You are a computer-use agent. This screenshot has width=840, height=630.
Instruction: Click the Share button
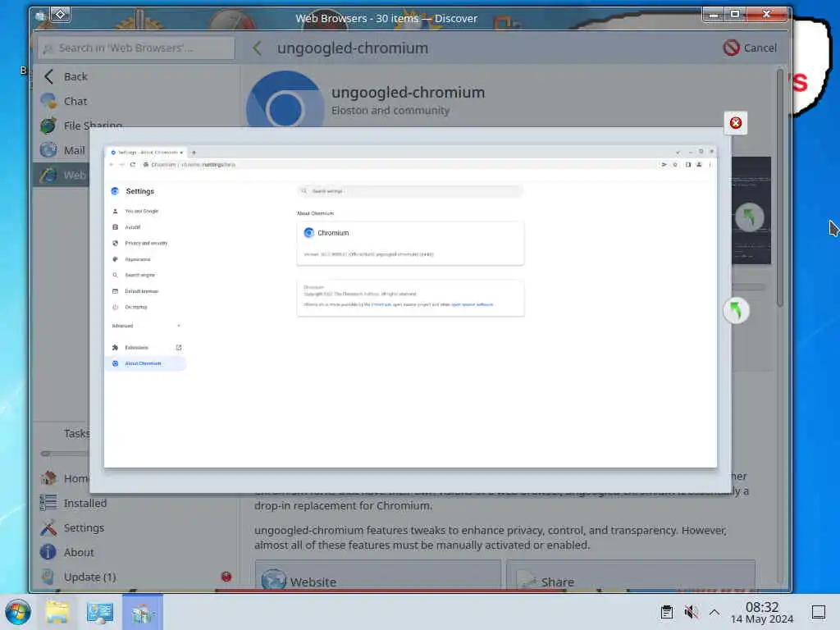pos(631,577)
